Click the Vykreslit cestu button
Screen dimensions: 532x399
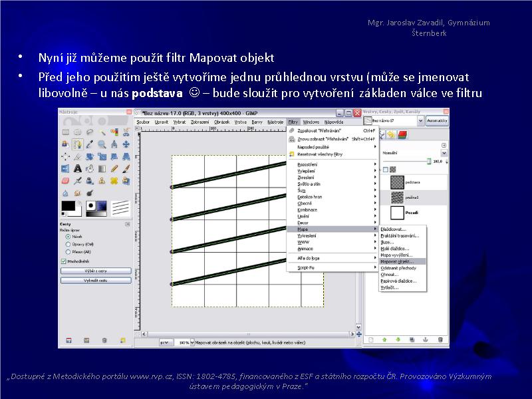point(96,281)
